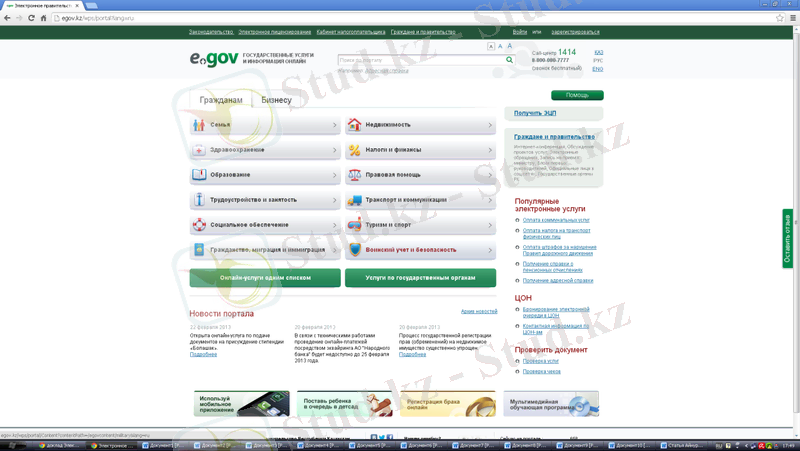Click the Windows Start button
Screen dimensions: 800x451
click(x=13, y=445)
